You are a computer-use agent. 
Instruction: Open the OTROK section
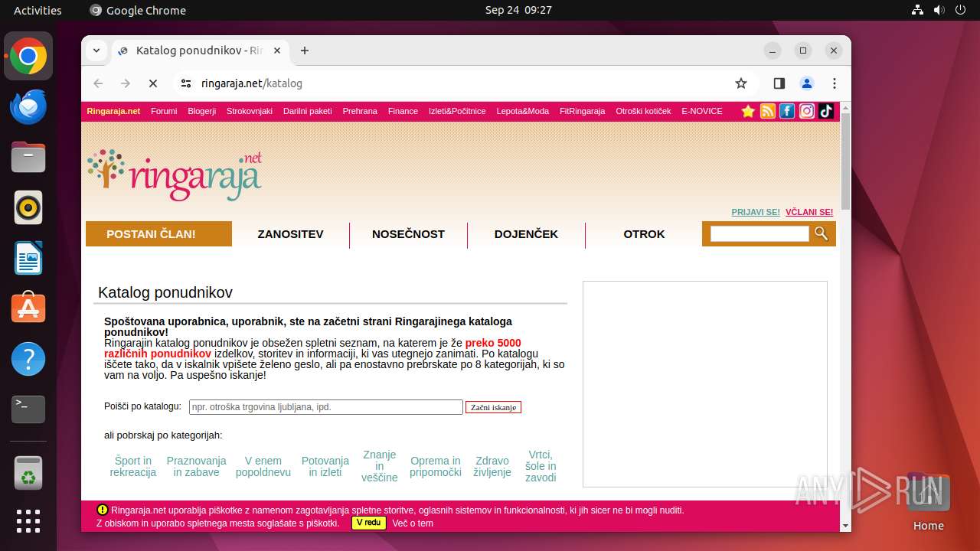coord(644,233)
